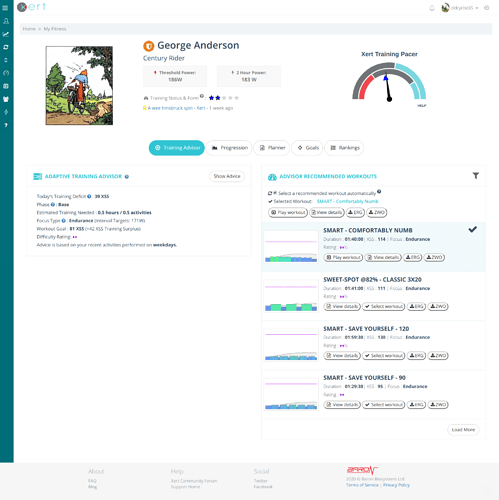Image resolution: width=499 pixels, height=500 pixels.
Task: Click the help icon after automatic workout selection text
Action: 379,192
